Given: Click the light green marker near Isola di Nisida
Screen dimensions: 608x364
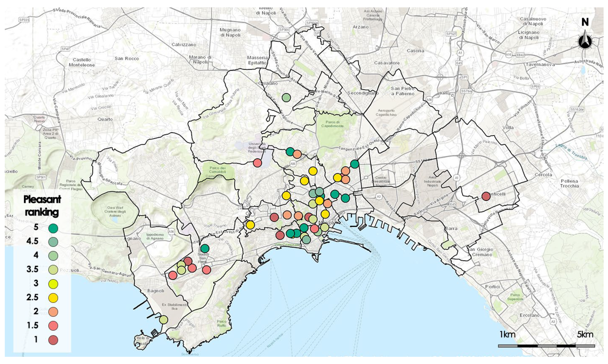Looking at the screenshot, I should coord(163,320).
